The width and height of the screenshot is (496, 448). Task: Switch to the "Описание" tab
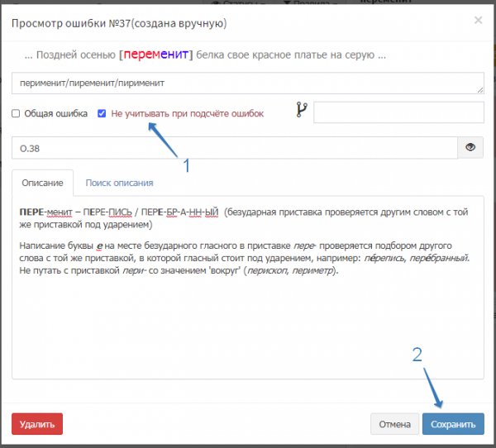(x=42, y=183)
